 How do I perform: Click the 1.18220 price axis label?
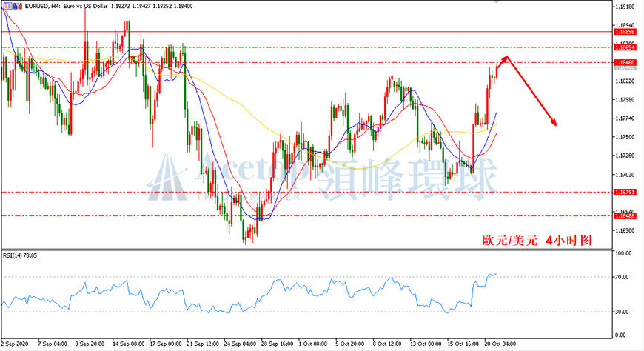click(625, 81)
